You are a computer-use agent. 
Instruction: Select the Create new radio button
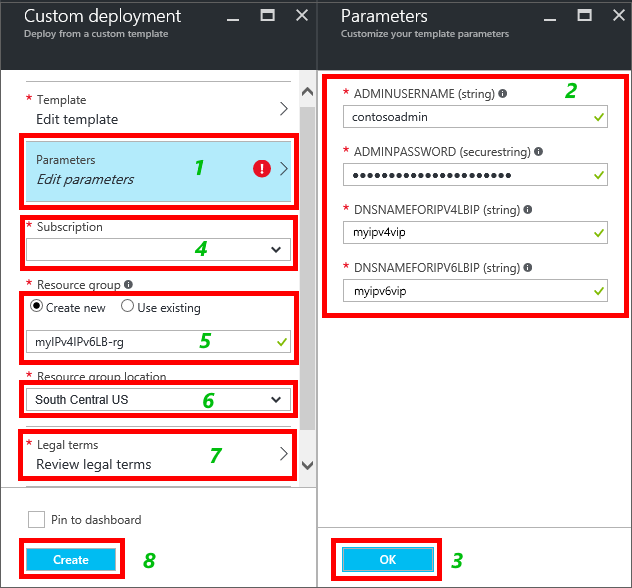click(36, 306)
